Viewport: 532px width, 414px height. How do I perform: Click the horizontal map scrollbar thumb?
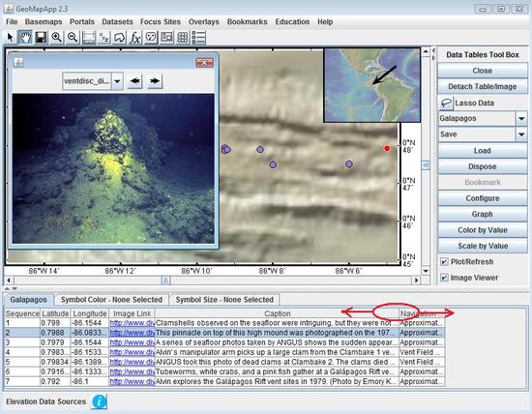point(165,281)
